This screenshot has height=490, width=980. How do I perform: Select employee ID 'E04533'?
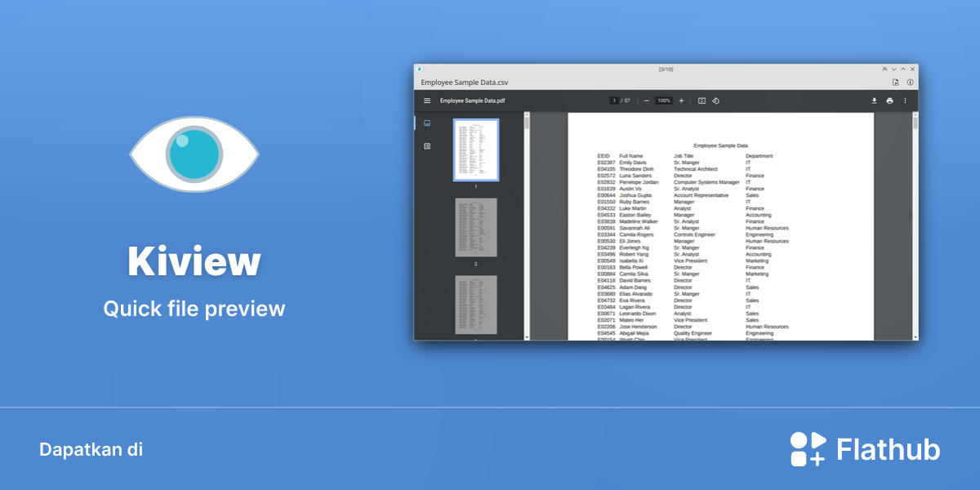click(606, 215)
